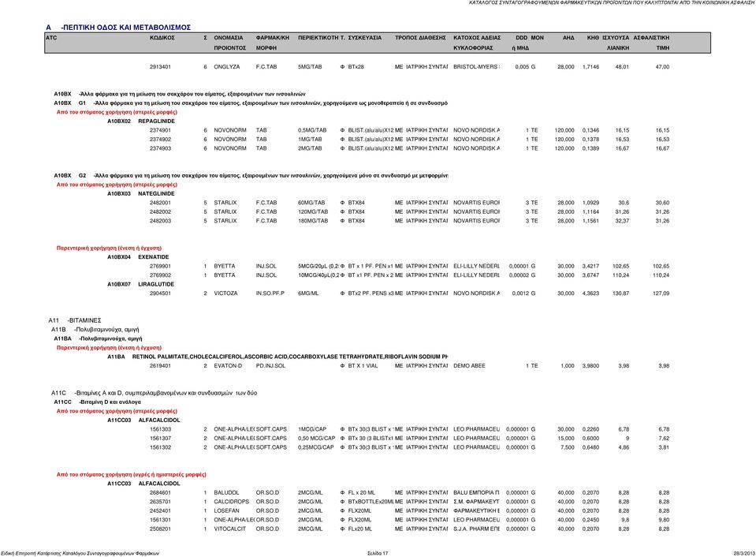Screen dimensions: 756x557
Task: Click the retail price 130,87
Action: (620, 293)
